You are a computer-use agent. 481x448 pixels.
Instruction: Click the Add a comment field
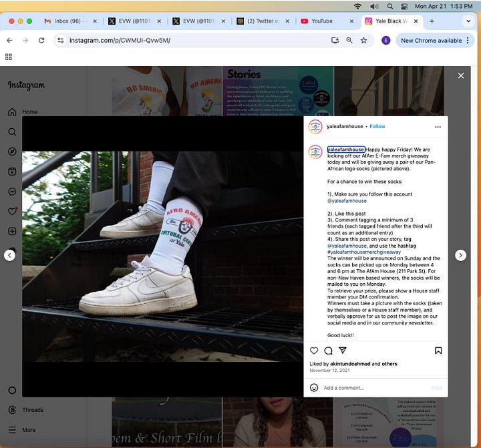click(x=375, y=388)
